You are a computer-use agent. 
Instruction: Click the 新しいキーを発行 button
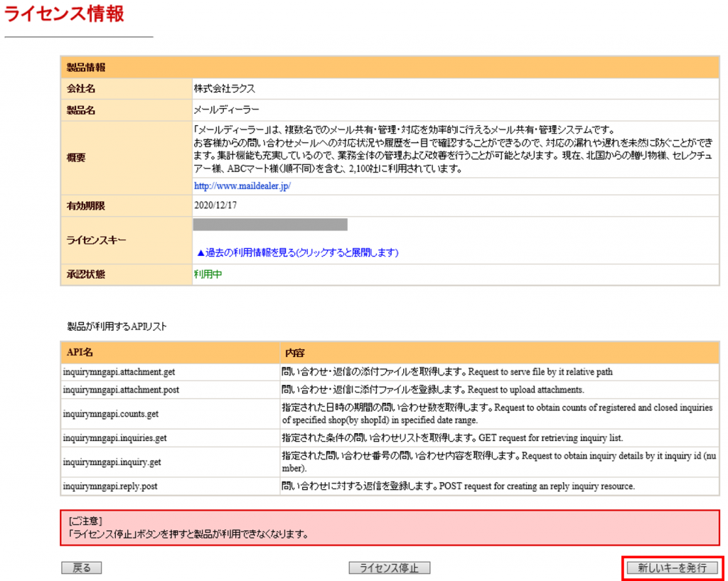point(673,567)
